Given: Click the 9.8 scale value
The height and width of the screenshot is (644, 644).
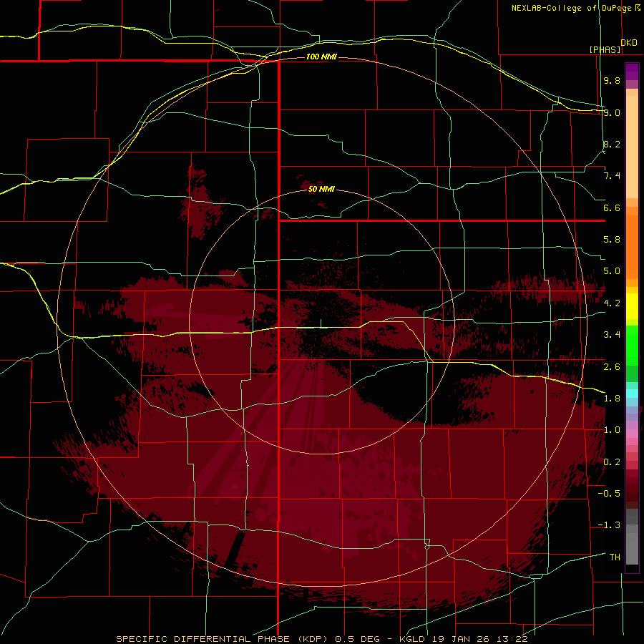Looking at the screenshot, I should coord(612,80).
